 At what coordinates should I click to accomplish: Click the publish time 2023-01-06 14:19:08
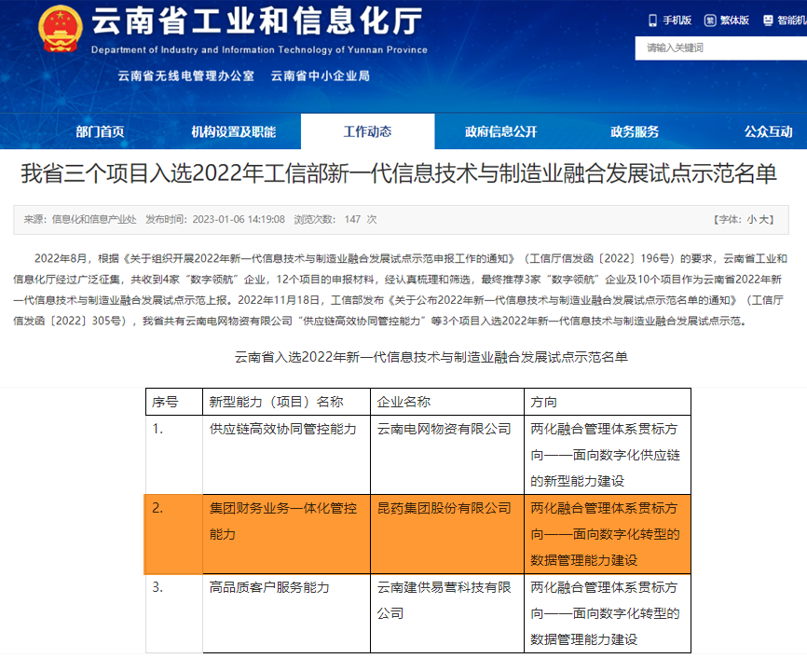click(239, 219)
